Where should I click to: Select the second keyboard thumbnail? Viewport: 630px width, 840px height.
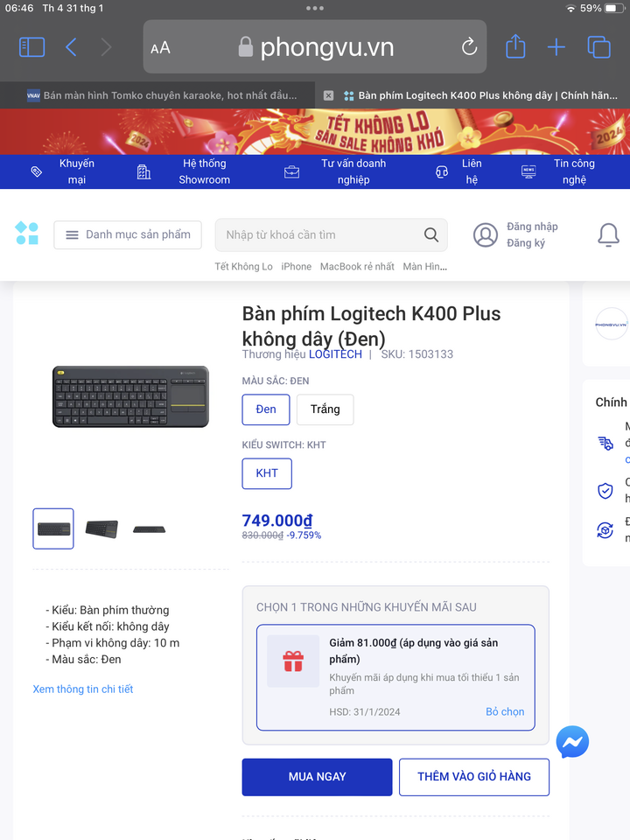[x=101, y=528]
